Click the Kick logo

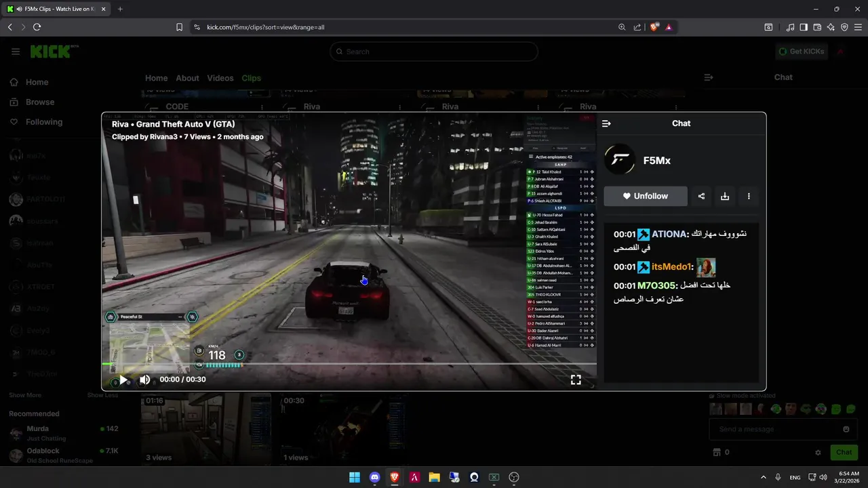pos(54,52)
